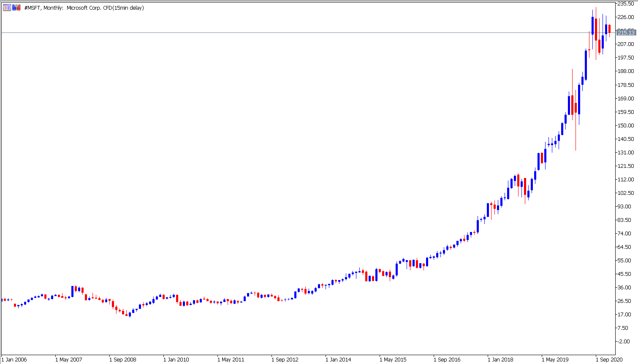638x364 pixels.
Task: Click the 1 May 2019 date label
Action: pyautogui.click(x=555, y=359)
